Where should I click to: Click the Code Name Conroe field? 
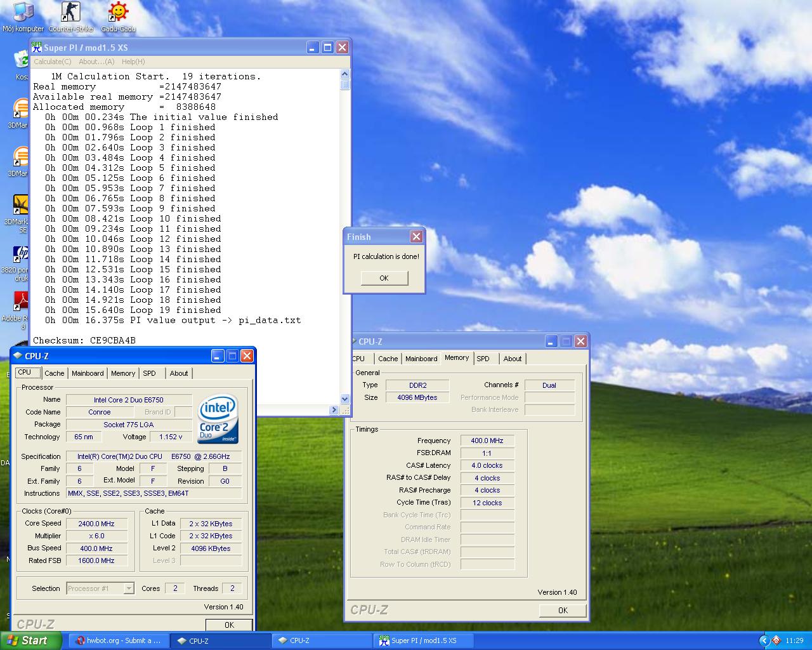[x=100, y=412]
